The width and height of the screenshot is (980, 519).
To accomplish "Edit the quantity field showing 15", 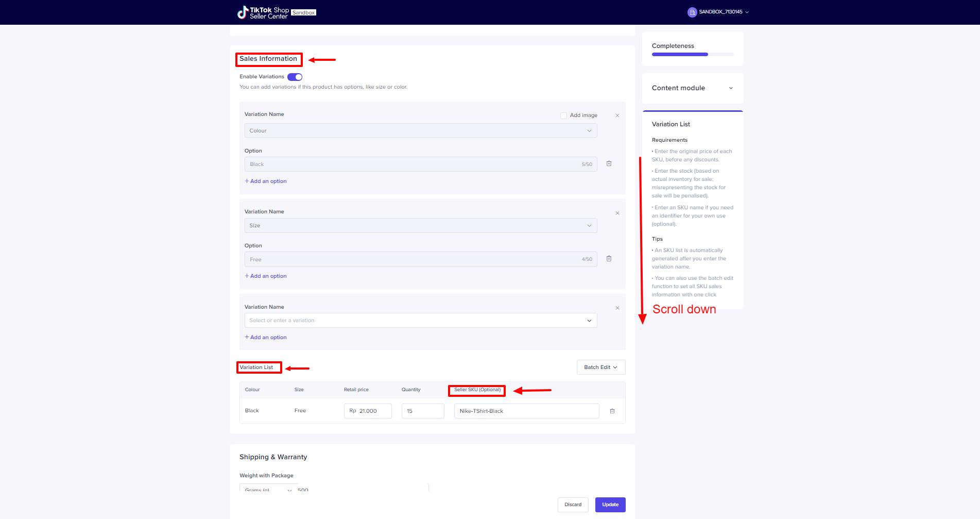I will pyautogui.click(x=423, y=411).
